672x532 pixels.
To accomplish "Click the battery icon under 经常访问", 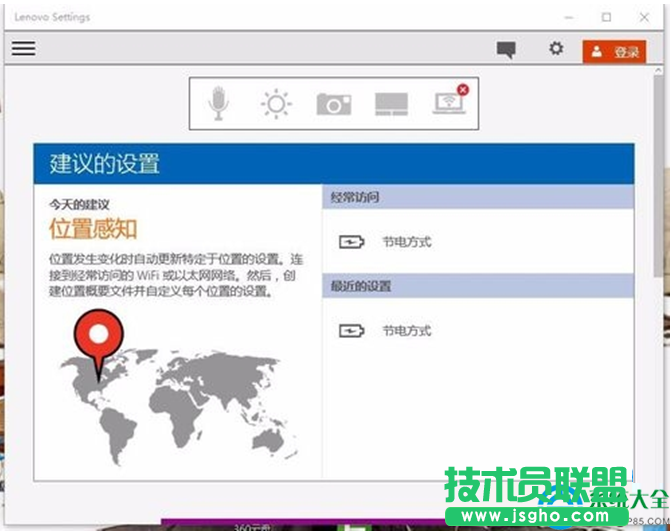I will tap(352, 242).
